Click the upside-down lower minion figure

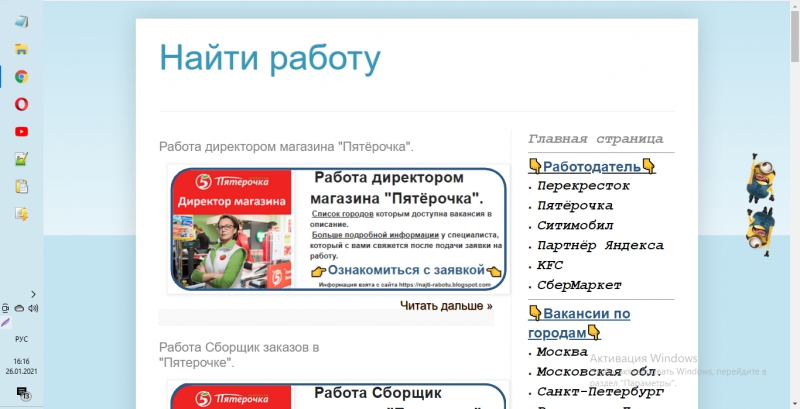(x=761, y=232)
